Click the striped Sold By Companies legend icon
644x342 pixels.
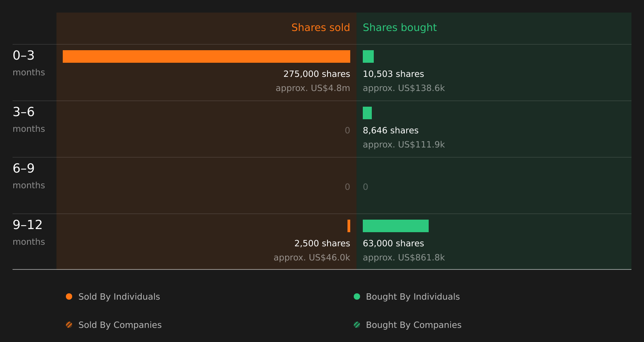[x=69, y=325]
